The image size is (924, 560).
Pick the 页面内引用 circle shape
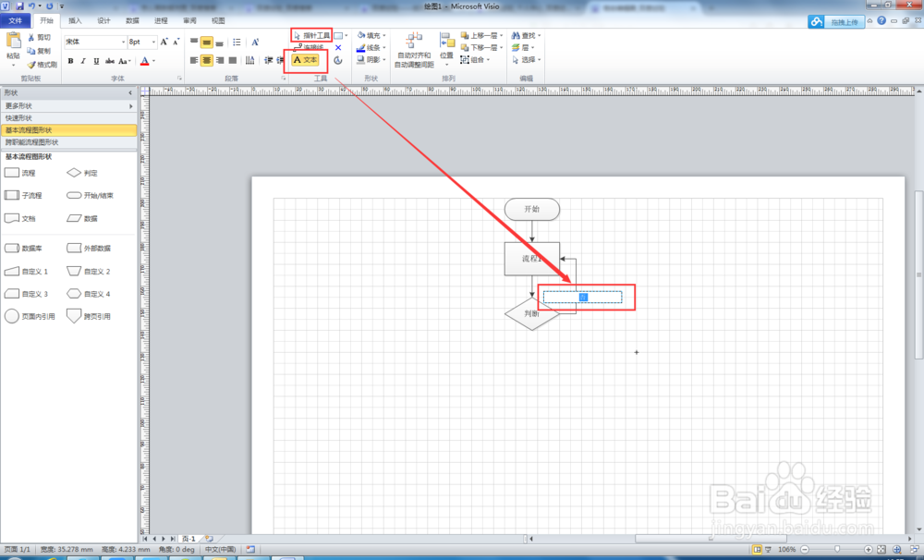tap(30, 317)
